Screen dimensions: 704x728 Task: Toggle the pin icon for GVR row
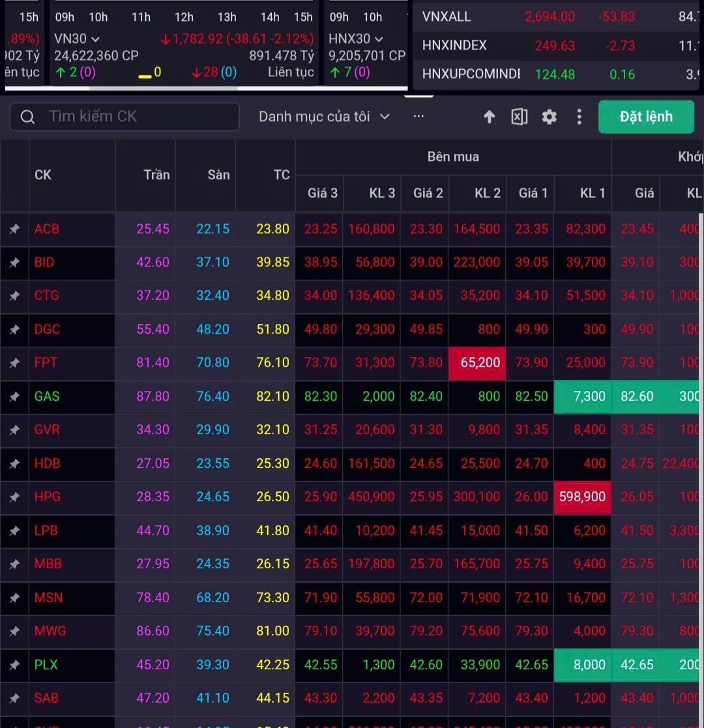(14, 430)
